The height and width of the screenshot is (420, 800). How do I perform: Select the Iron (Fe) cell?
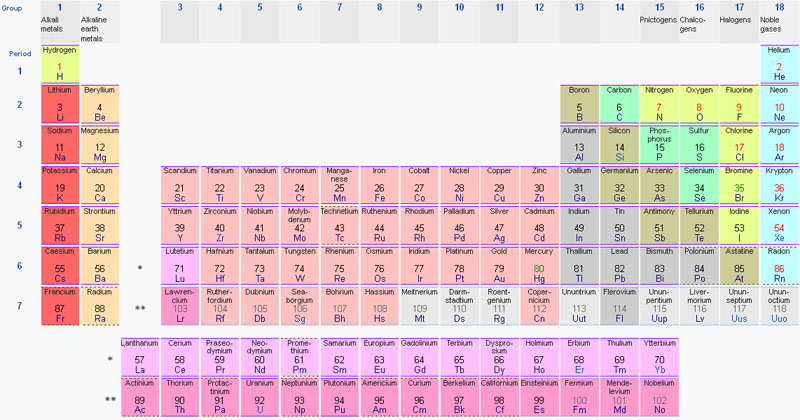coord(379,185)
